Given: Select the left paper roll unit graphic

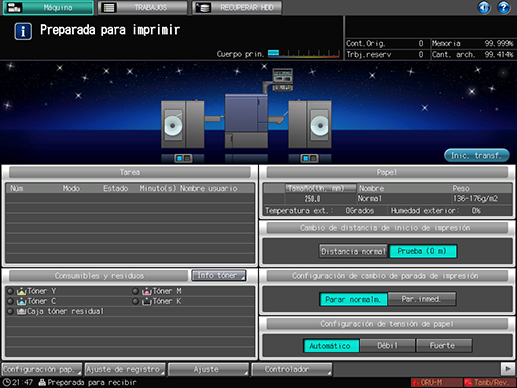Looking at the screenshot, I should tap(183, 124).
